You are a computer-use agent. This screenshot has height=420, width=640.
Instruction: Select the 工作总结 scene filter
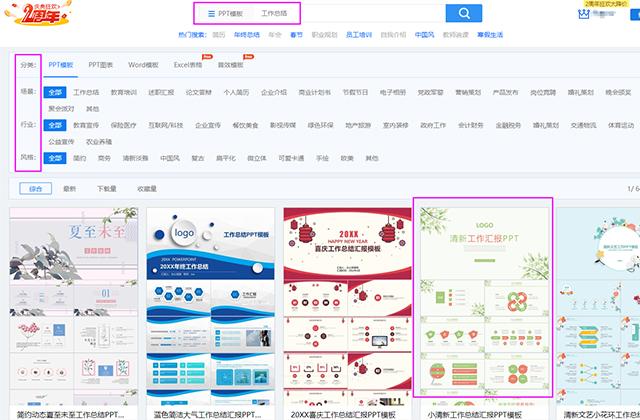(x=86, y=92)
